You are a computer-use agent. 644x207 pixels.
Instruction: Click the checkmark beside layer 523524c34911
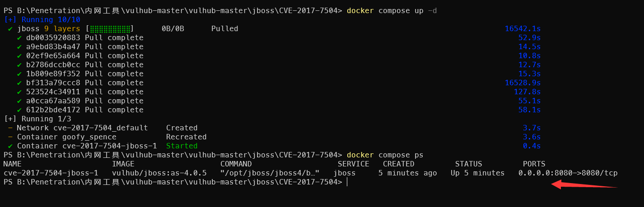[x=19, y=92]
